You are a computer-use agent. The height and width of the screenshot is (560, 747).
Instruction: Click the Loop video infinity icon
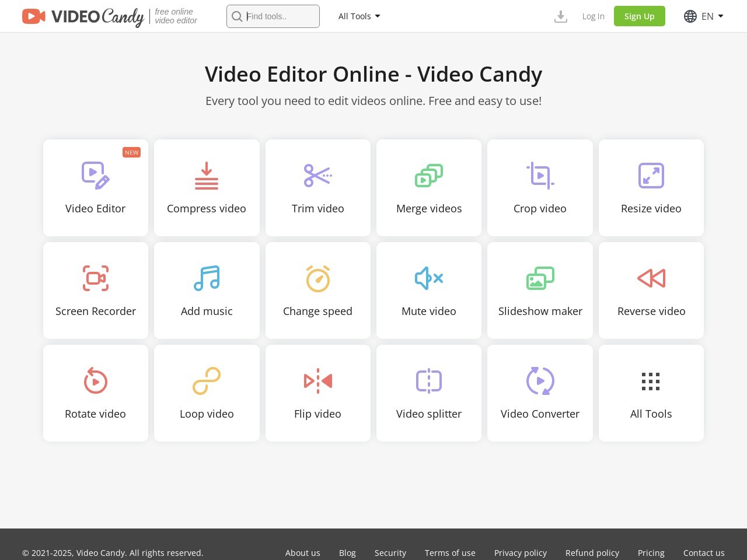point(207,381)
